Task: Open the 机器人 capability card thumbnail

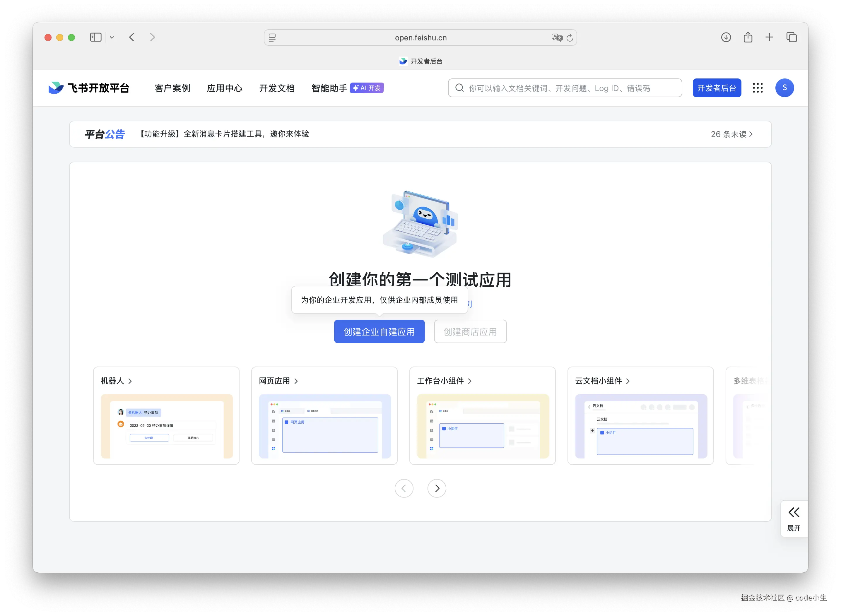Action: pos(167,426)
